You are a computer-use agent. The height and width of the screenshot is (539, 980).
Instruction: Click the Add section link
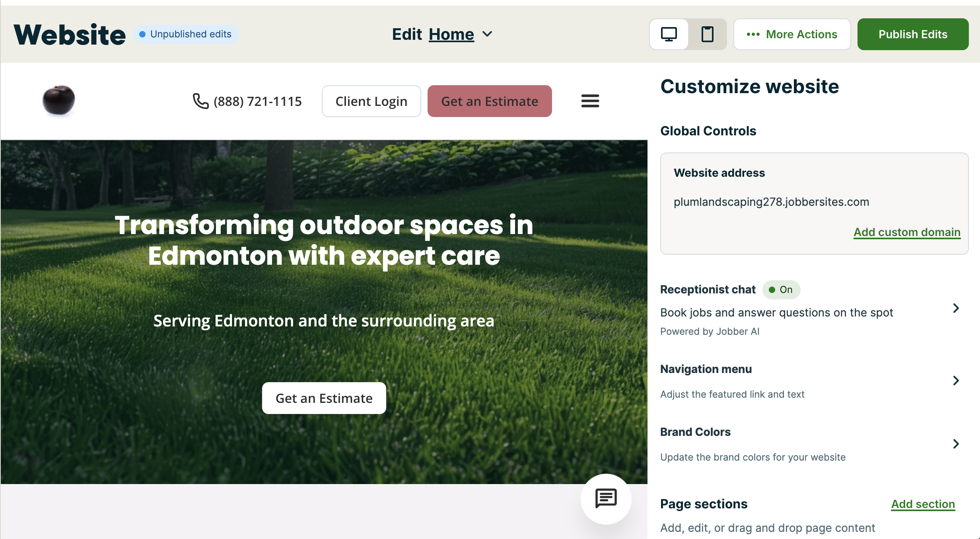click(x=923, y=504)
